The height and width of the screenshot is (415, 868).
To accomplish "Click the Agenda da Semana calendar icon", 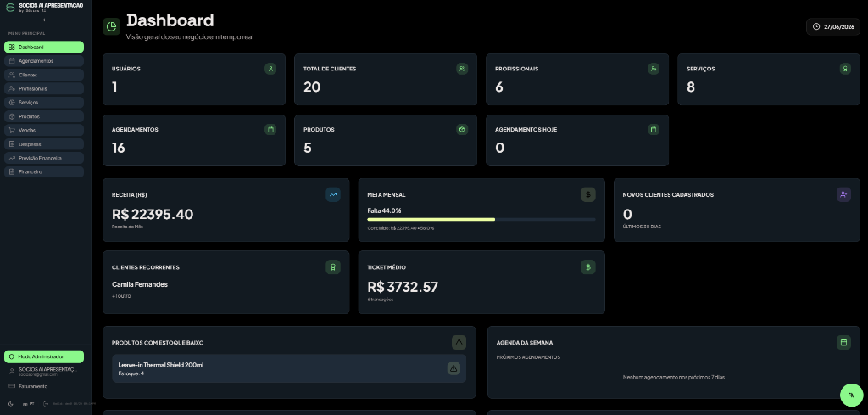I will (843, 342).
